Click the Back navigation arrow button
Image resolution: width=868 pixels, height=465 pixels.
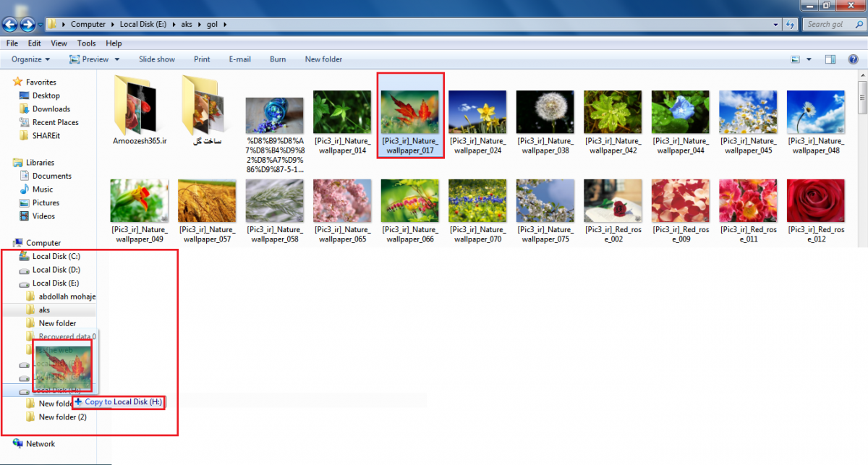pyautogui.click(x=9, y=25)
